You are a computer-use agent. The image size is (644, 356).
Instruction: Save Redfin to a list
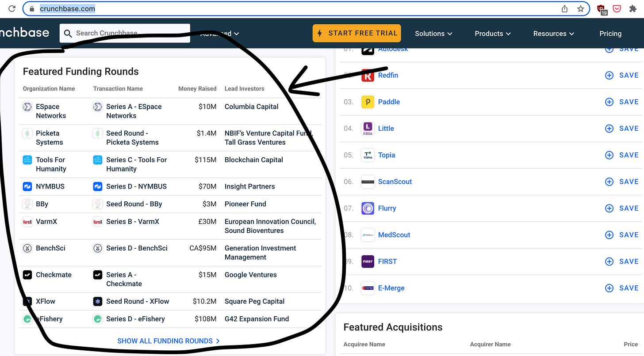621,76
